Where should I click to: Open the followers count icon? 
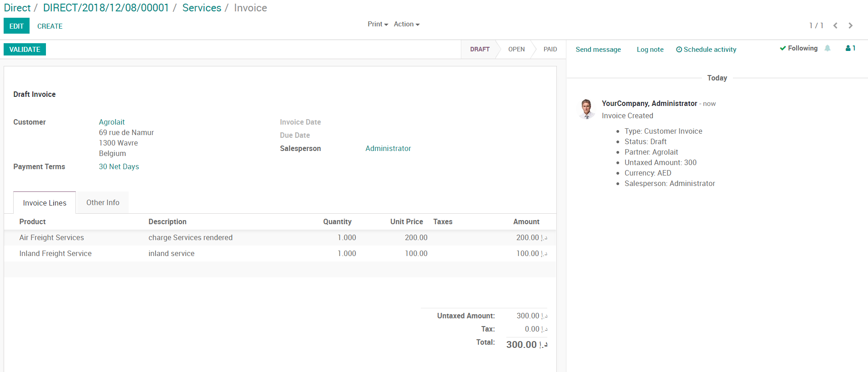coord(850,48)
